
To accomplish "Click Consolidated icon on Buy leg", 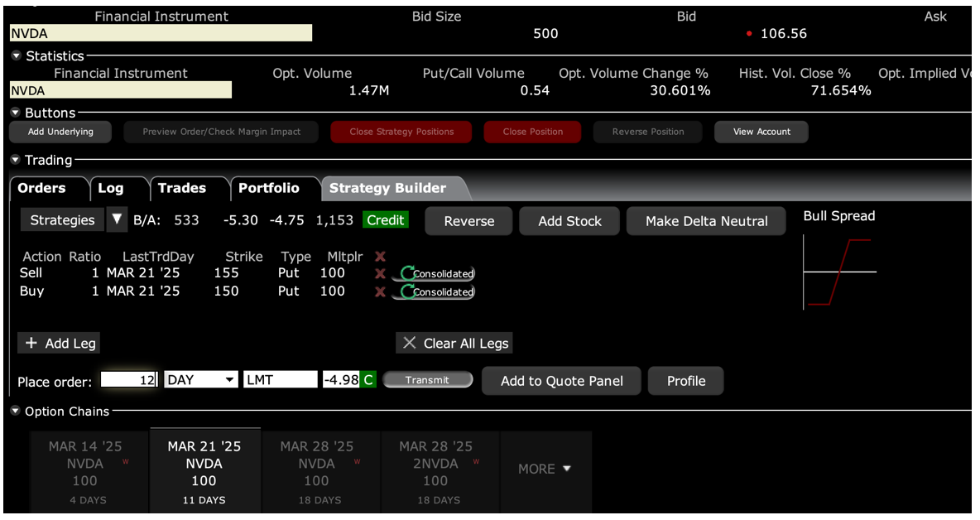I will point(406,291).
